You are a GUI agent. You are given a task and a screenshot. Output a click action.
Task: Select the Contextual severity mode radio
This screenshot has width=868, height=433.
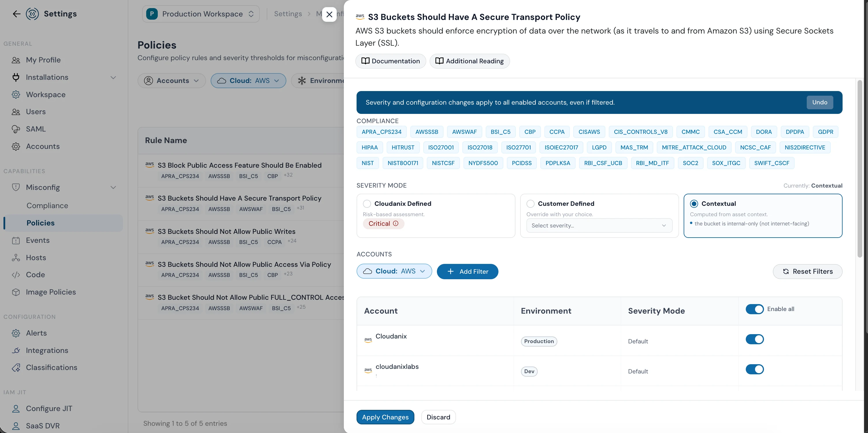point(694,204)
